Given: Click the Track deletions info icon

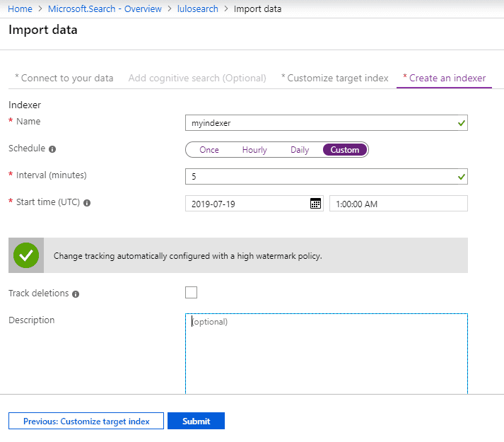Looking at the screenshot, I should click(76, 294).
